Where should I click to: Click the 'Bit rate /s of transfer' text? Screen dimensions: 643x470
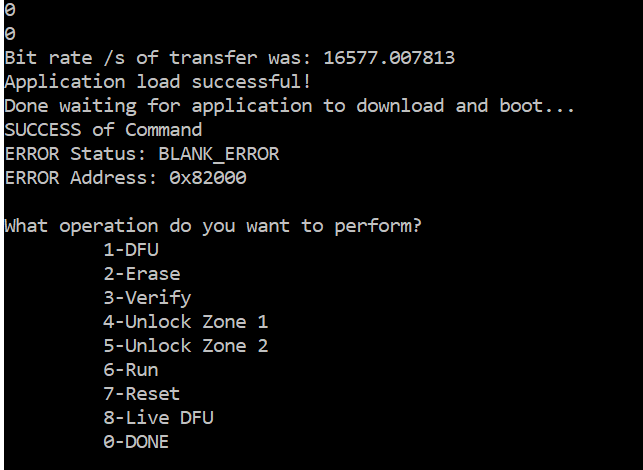(x=131, y=57)
